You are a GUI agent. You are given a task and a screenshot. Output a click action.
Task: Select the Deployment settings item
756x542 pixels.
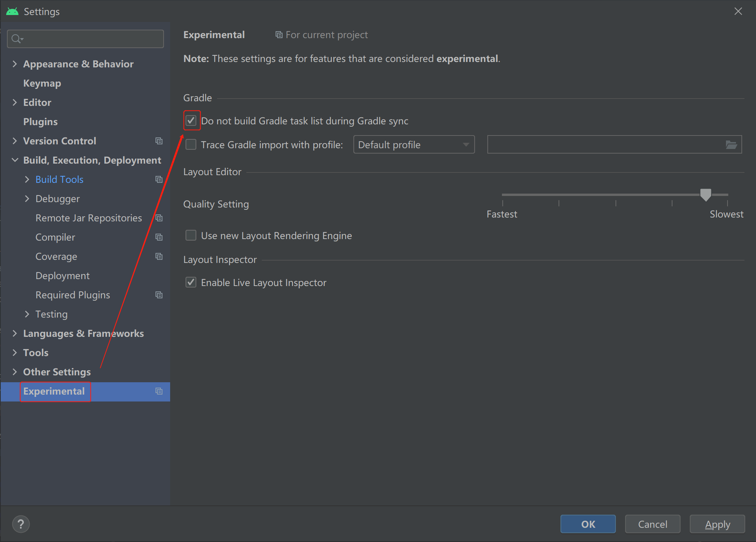tap(62, 276)
